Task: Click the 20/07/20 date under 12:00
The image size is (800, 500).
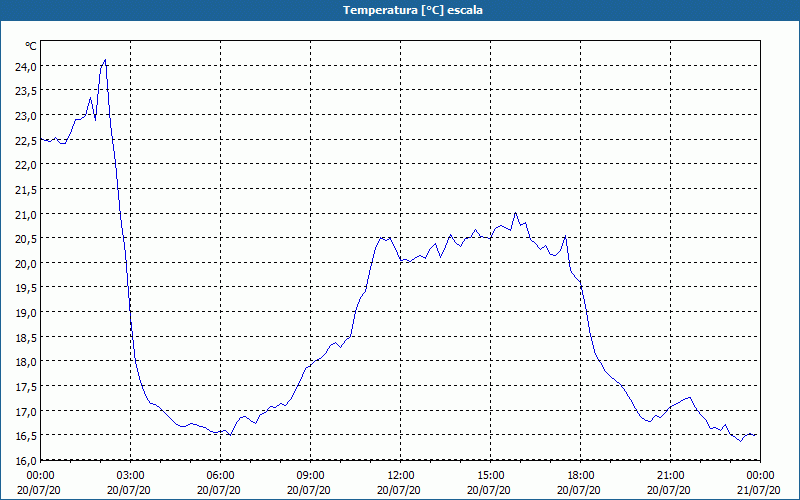Action: 399,490
